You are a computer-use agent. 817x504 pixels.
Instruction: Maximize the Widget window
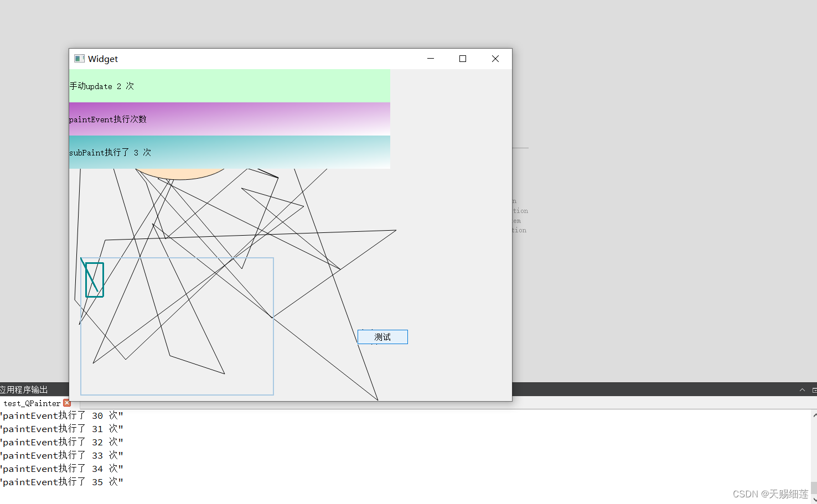(463, 59)
